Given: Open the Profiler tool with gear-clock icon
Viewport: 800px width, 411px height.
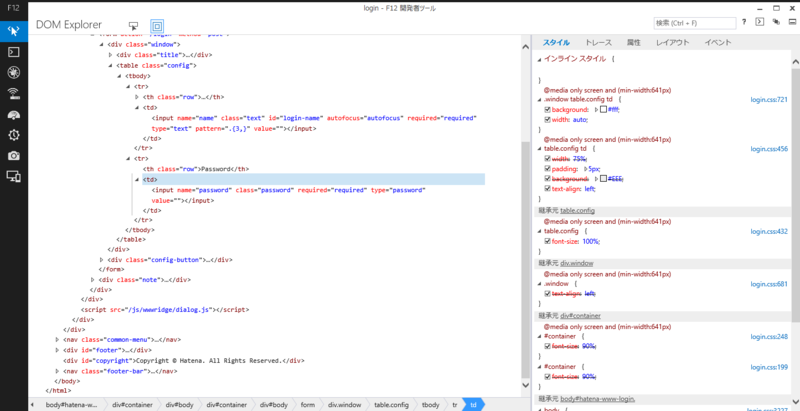Looking at the screenshot, I should (14, 135).
